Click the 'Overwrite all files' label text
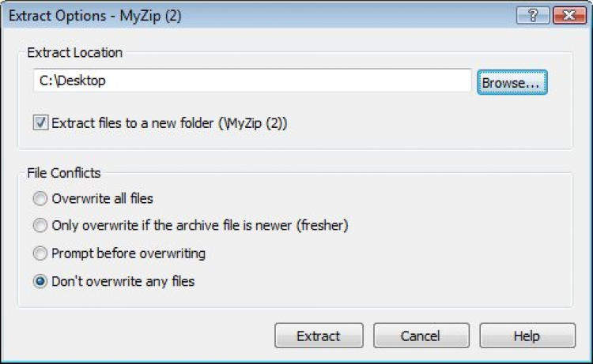This screenshot has width=593, height=364. (103, 198)
